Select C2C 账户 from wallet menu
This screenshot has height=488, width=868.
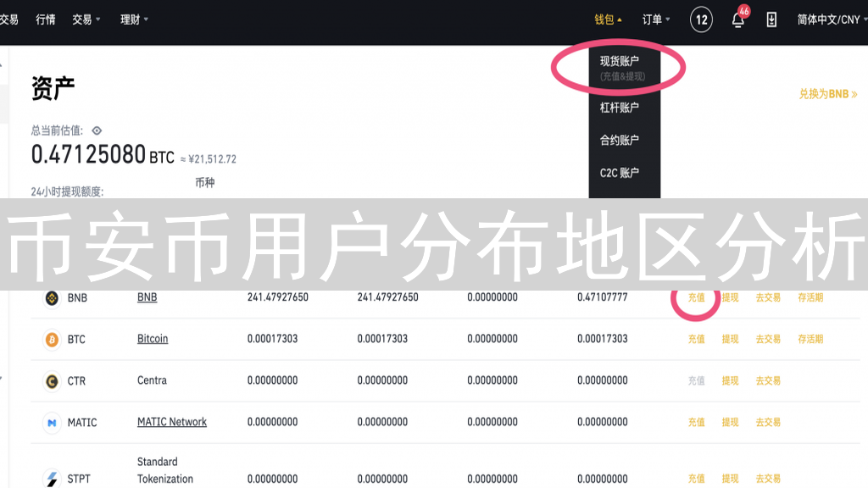620,173
